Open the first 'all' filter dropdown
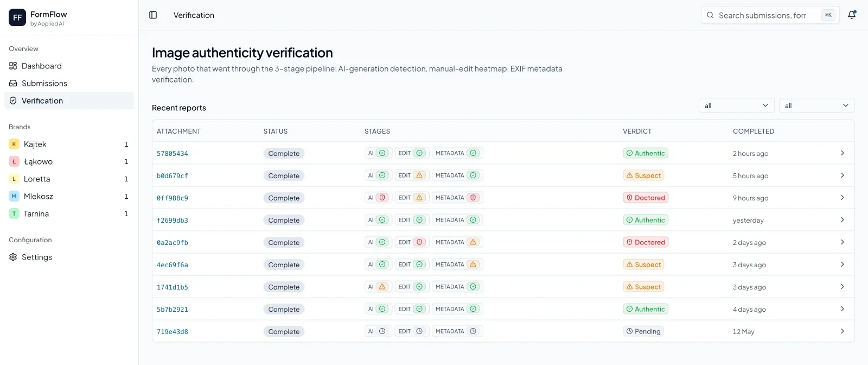This screenshot has width=868, height=365. tap(737, 105)
